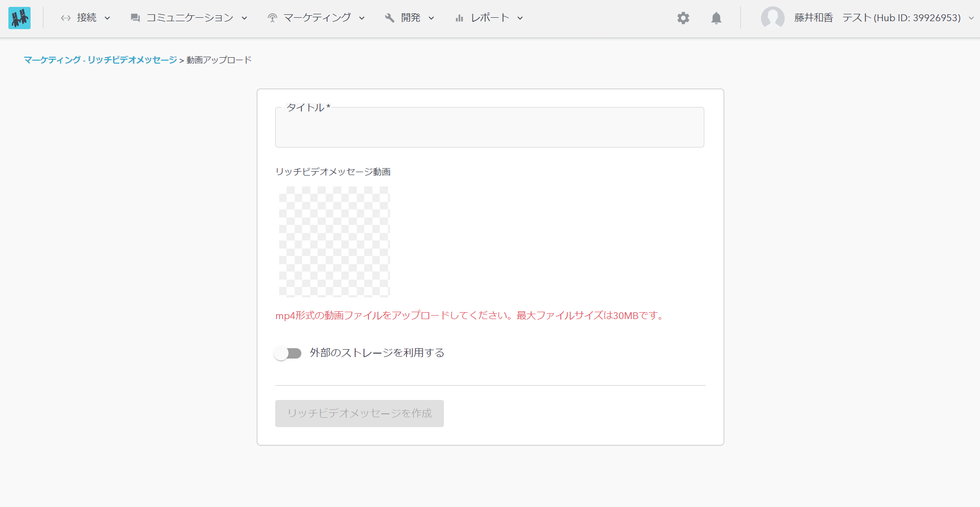Screen dimensions: 980x507
Task: Enable the 外部のストレージを利用する toggle
Action: [288, 353]
